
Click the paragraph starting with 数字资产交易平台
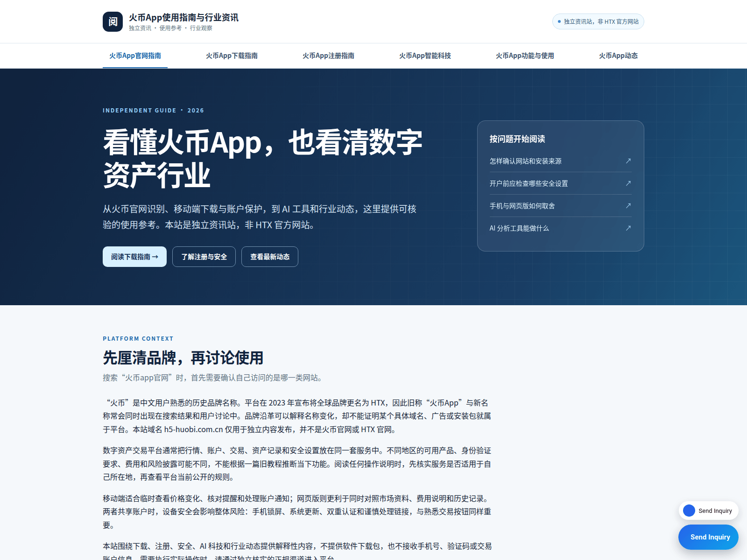click(297, 464)
